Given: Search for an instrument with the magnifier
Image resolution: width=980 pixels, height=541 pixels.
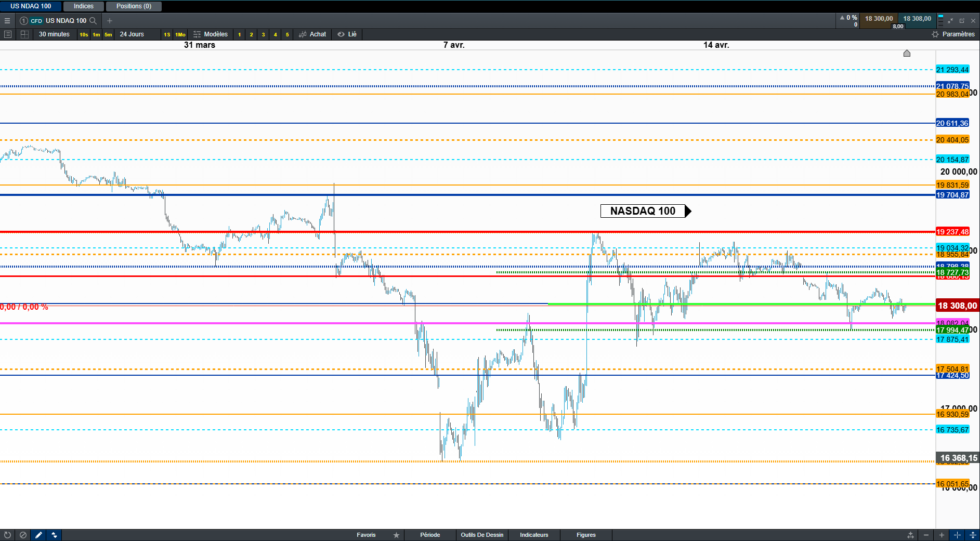Looking at the screenshot, I should pos(93,21).
